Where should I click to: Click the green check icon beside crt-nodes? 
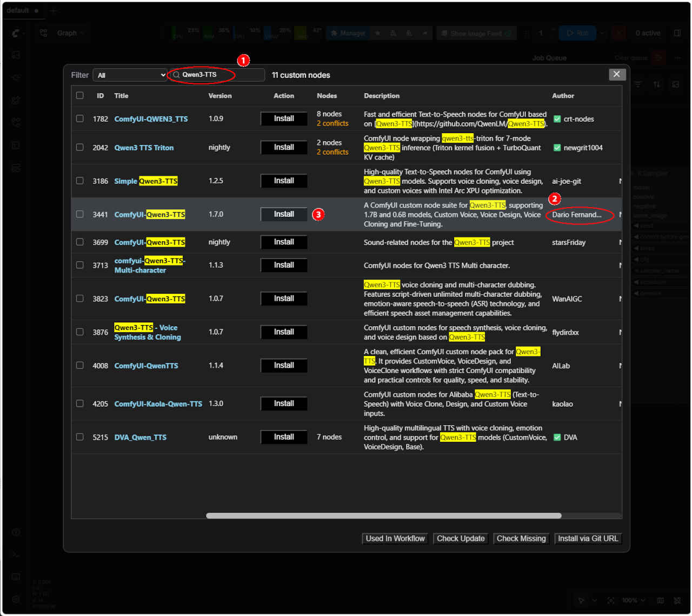[x=557, y=119]
